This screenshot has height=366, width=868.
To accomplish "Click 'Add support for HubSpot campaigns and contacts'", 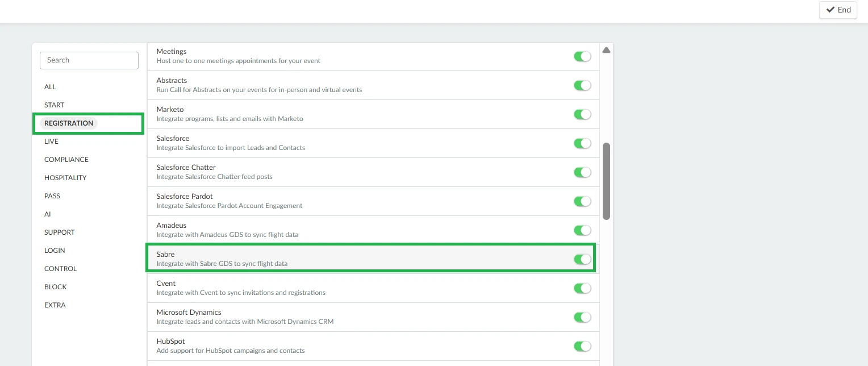I will tap(231, 351).
